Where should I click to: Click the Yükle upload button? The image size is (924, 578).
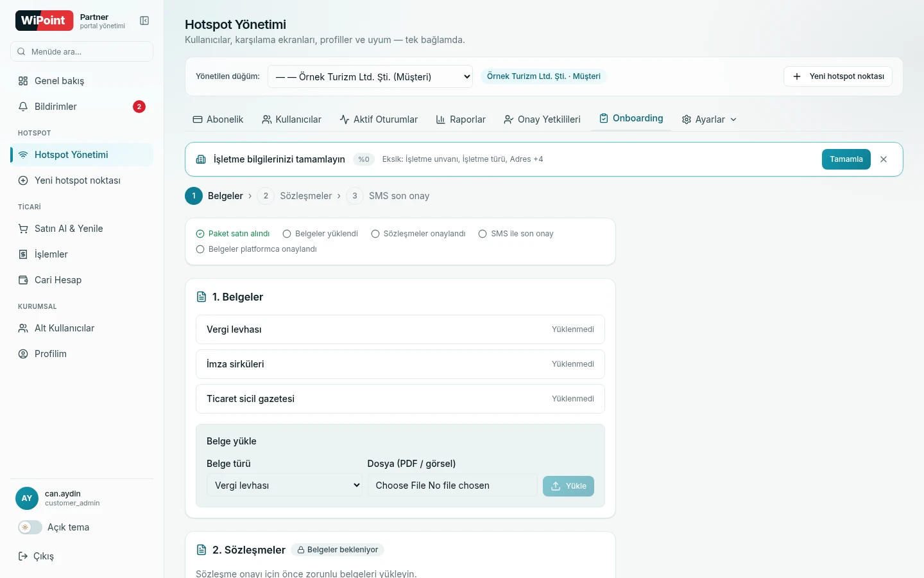click(569, 486)
